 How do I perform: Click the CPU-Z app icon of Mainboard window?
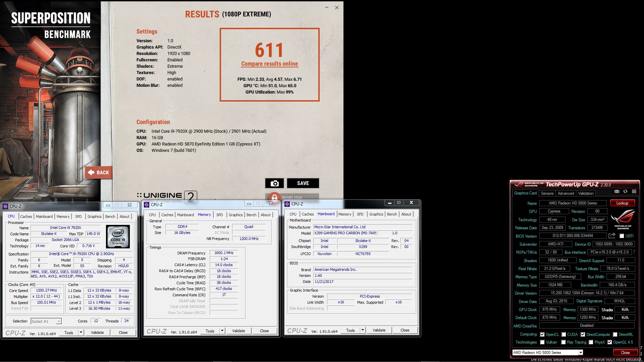pos(287,204)
